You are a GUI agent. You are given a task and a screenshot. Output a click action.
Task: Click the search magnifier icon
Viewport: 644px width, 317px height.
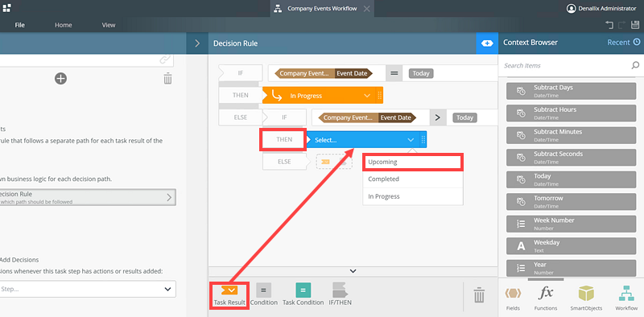click(635, 65)
